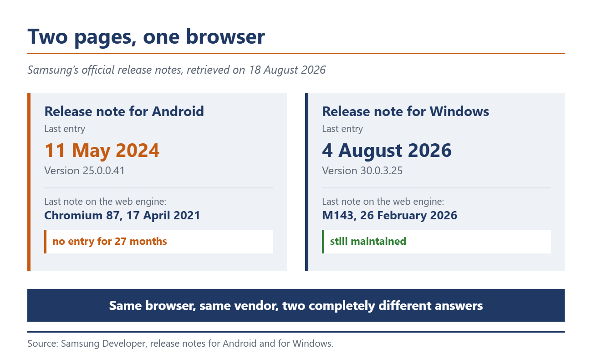The image size is (592, 364).
Task: Select the retrieval date subtitle text
Action: coord(177,70)
